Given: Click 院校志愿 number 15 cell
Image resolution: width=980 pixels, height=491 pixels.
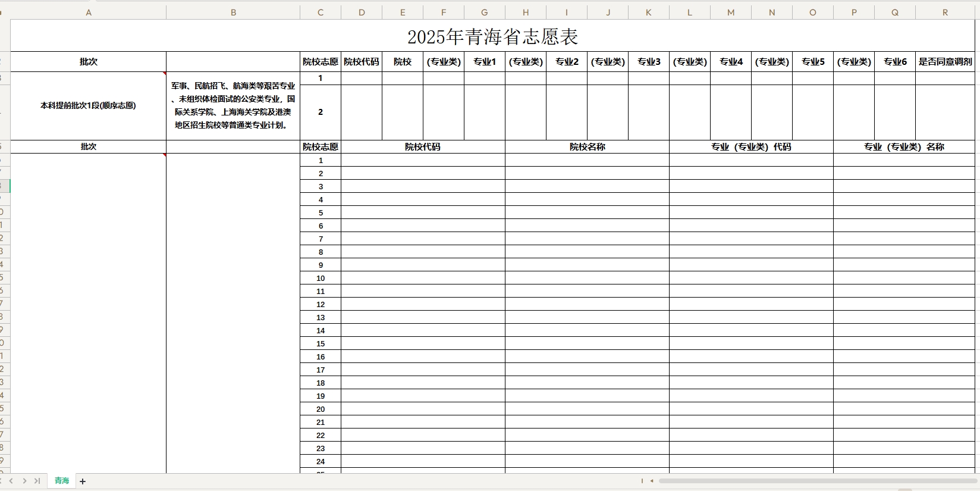Looking at the screenshot, I should (321, 344).
